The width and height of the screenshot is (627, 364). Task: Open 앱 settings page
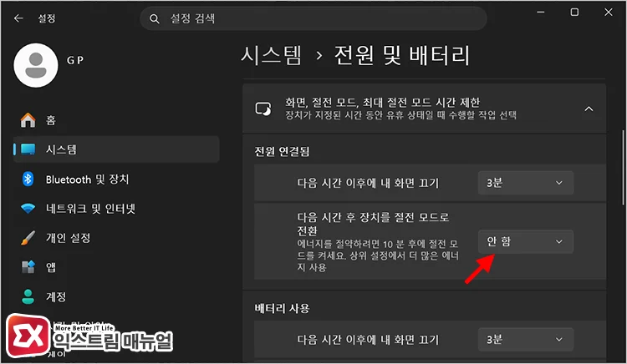coord(116,267)
